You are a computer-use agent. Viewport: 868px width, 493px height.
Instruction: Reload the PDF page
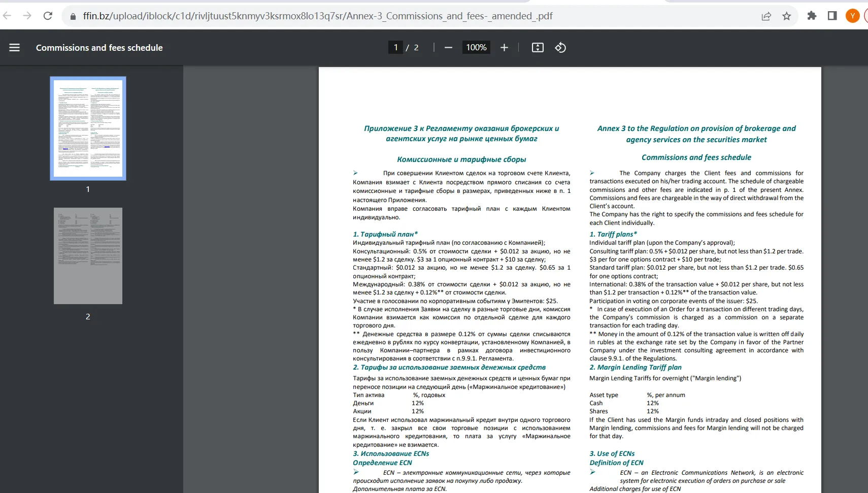(48, 16)
